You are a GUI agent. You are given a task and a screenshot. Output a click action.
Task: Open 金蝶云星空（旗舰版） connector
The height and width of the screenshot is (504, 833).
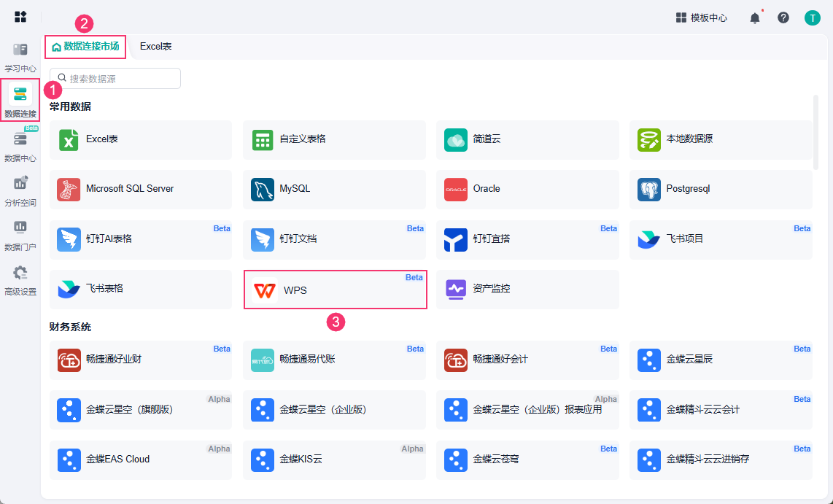(141, 410)
